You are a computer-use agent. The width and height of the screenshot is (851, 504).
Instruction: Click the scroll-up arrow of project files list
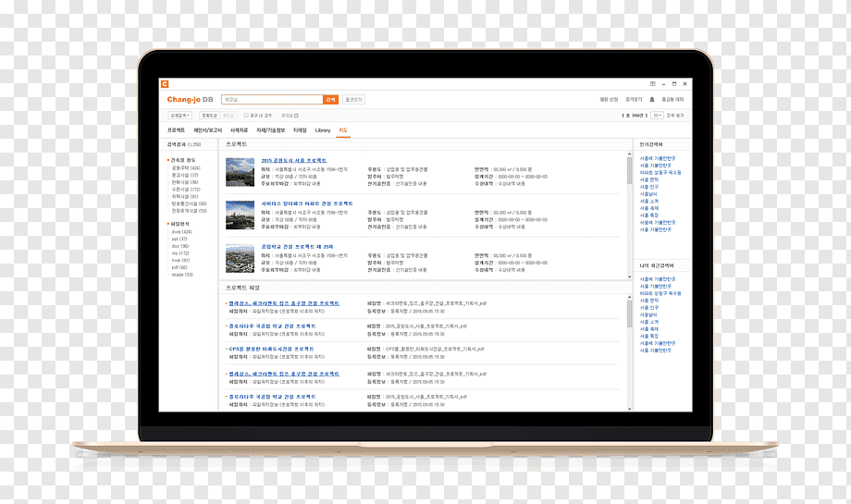(x=630, y=297)
